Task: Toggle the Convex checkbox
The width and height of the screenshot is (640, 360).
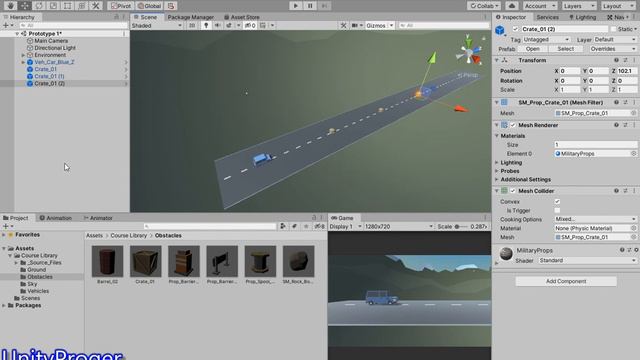Action: coord(557,202)
